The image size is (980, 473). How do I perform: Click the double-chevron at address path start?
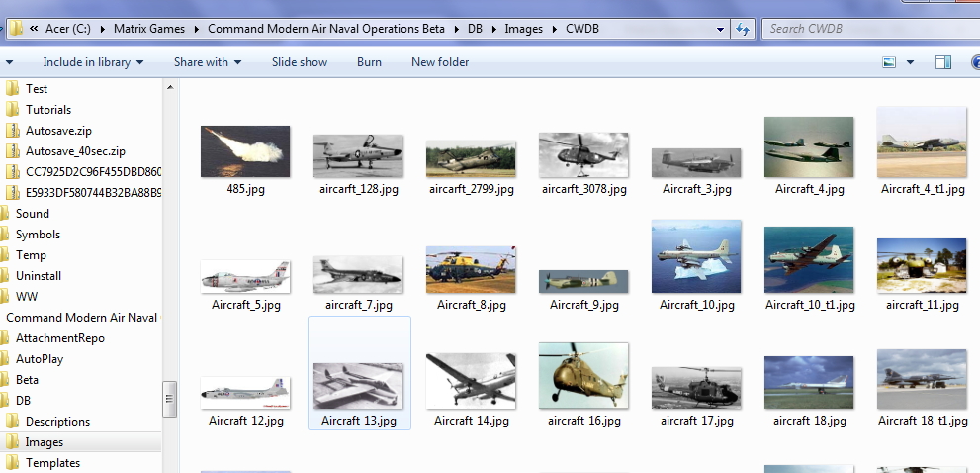tap(34, 29)
